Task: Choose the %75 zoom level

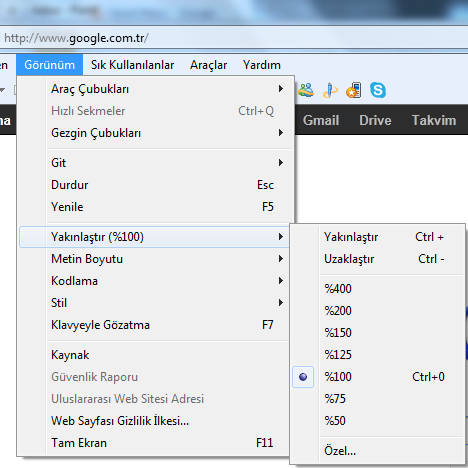Action: 378,399
